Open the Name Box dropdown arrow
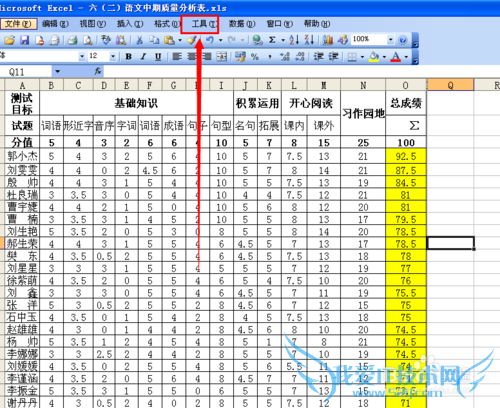This screenshot has width=500, height=408. coord(57,71)
